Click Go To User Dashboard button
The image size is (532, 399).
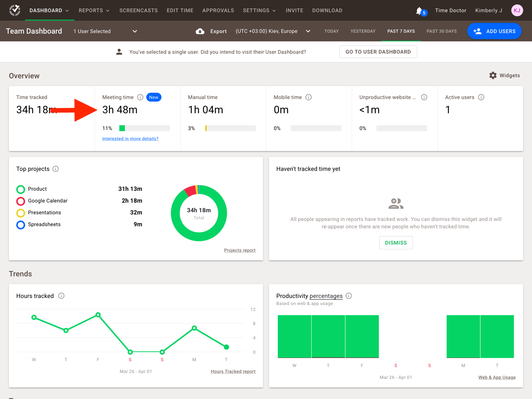(378, 52)
